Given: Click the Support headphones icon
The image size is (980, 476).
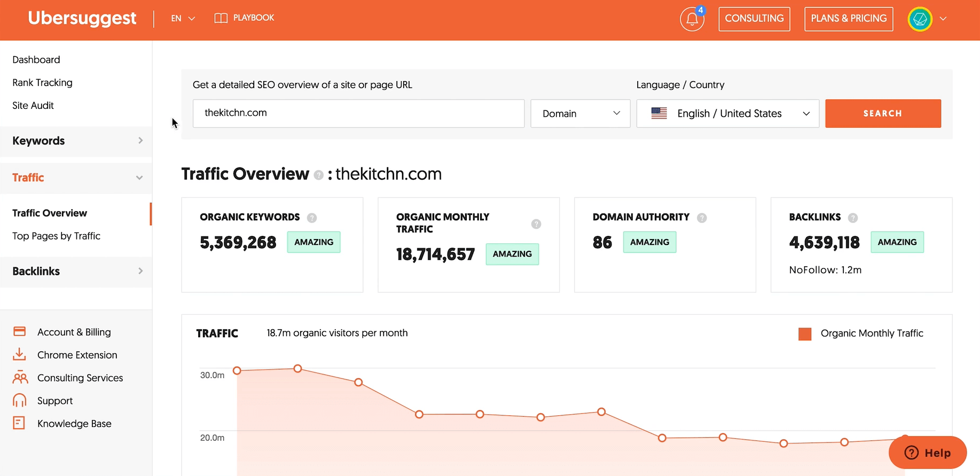Looking at the screenshot, I should (19, 401).
